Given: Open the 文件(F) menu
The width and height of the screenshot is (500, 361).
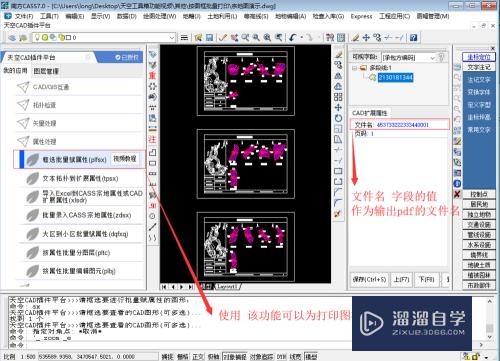Looking at the screenshot, I should pos(24,16).
